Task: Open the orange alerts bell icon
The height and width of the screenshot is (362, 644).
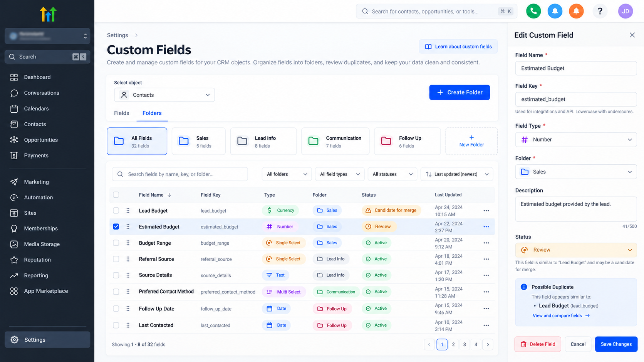Action: [577, 11]
